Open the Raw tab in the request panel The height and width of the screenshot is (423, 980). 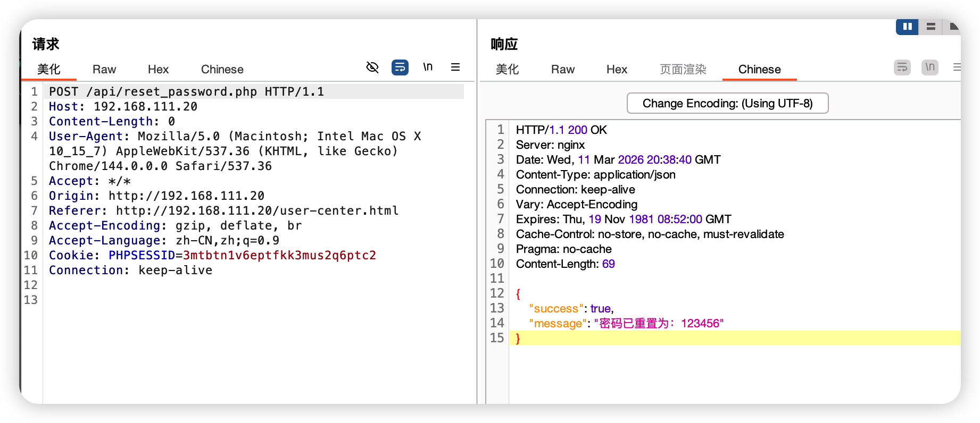104,70
